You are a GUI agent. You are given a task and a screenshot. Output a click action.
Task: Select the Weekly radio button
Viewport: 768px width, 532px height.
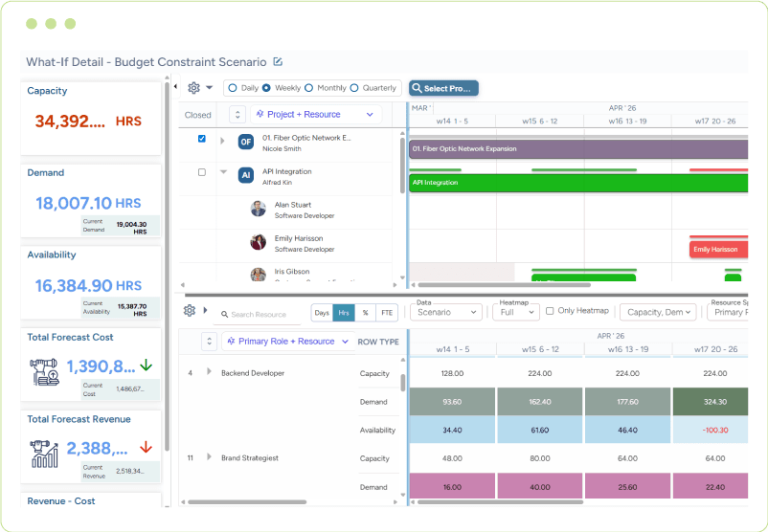[266, 88]
